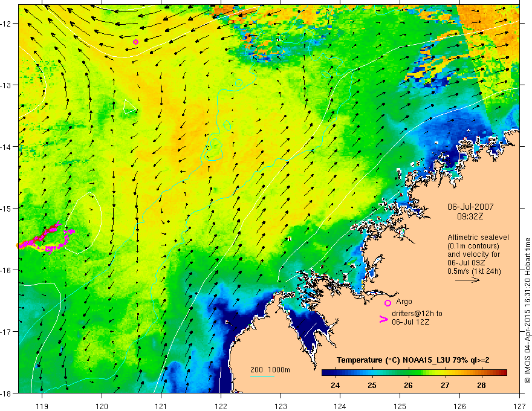Click the temperature colorbar gradient
This screenshot has height=411, width=532.
click(414, 373)
